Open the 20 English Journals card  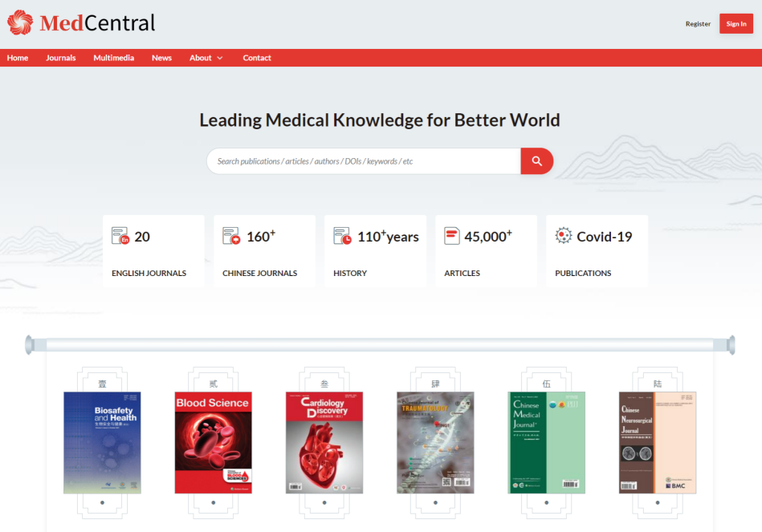pyautogui.click(x=153, y=251)
